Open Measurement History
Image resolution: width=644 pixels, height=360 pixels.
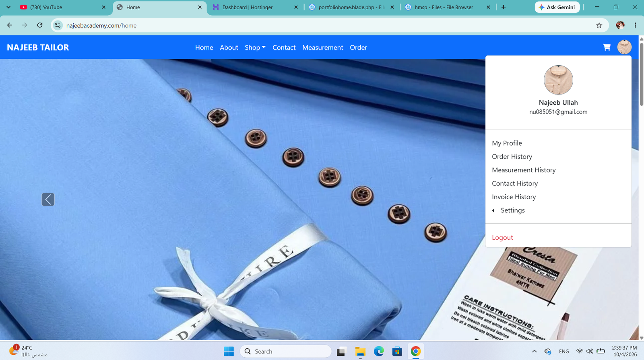524,170
